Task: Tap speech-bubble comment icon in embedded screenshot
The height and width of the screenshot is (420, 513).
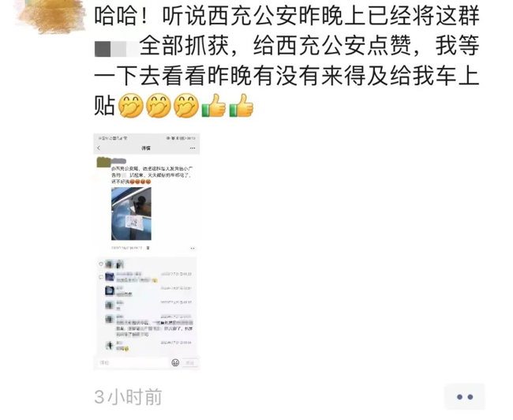Action: [101, 277]
